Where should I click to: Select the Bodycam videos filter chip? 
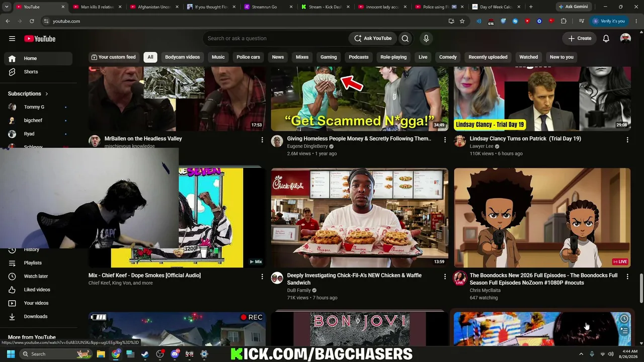click(x=183, y=57)
